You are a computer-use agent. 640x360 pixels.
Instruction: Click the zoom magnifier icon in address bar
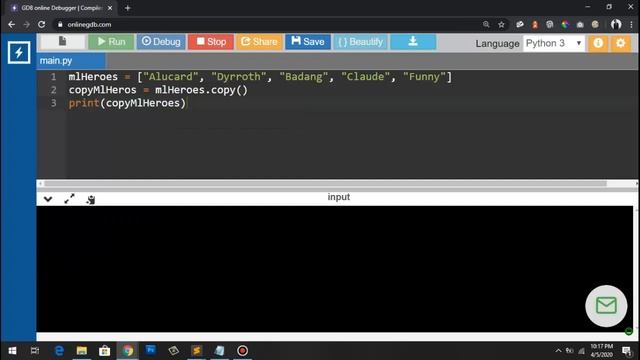coord(486,24)
